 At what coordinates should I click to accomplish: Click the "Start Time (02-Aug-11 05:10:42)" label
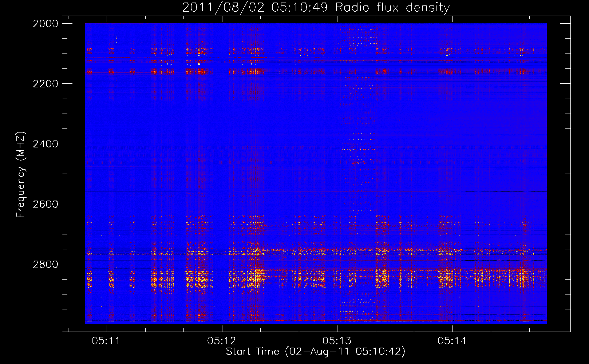pos(316,352)
